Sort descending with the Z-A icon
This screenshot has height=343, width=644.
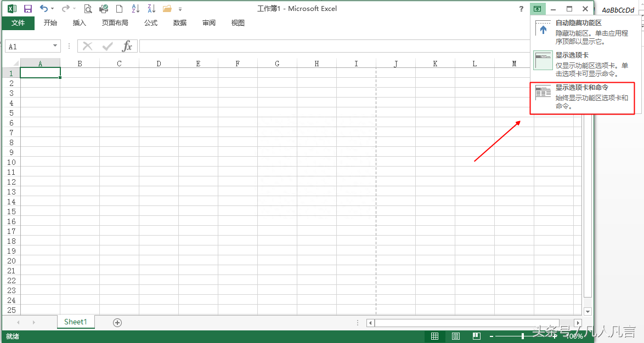pos(151,9)
